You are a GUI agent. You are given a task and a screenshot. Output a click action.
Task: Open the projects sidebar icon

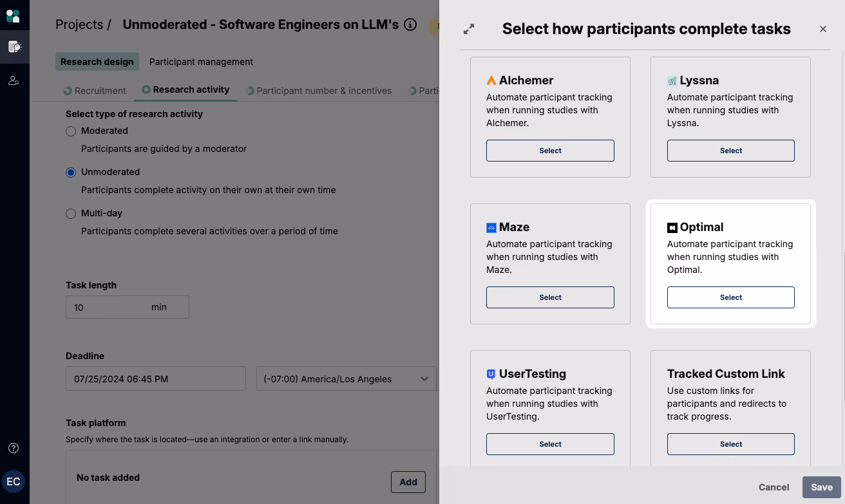pyautogui.click(x=14, y=46)
